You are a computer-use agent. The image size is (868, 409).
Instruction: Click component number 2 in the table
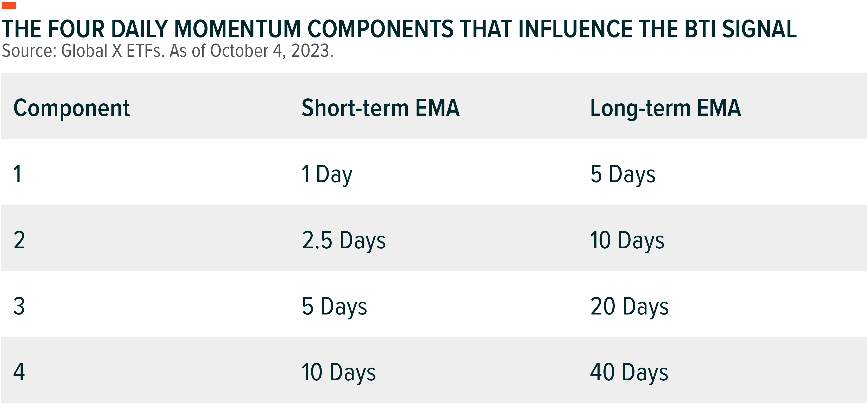(x=19, y=240)
